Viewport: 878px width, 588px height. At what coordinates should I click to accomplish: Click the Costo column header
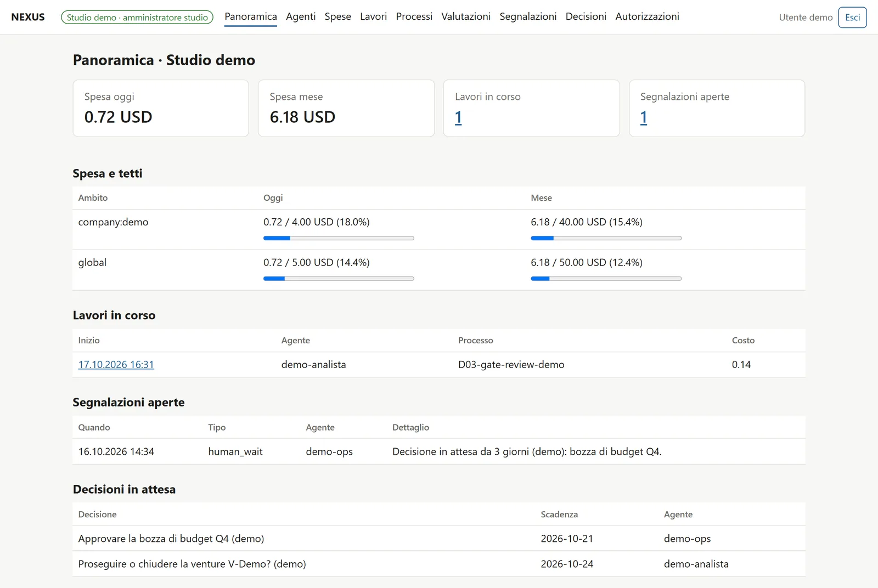[743, 341]
